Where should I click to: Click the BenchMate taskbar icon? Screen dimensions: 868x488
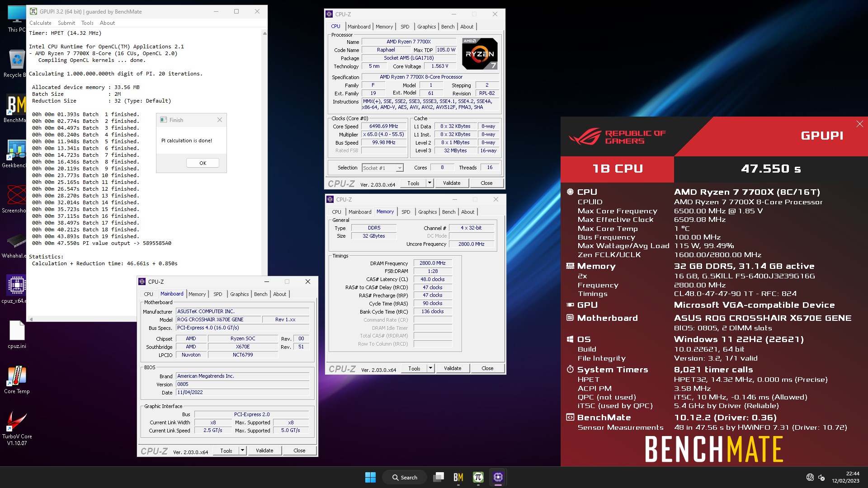click(x=458, y=477)
